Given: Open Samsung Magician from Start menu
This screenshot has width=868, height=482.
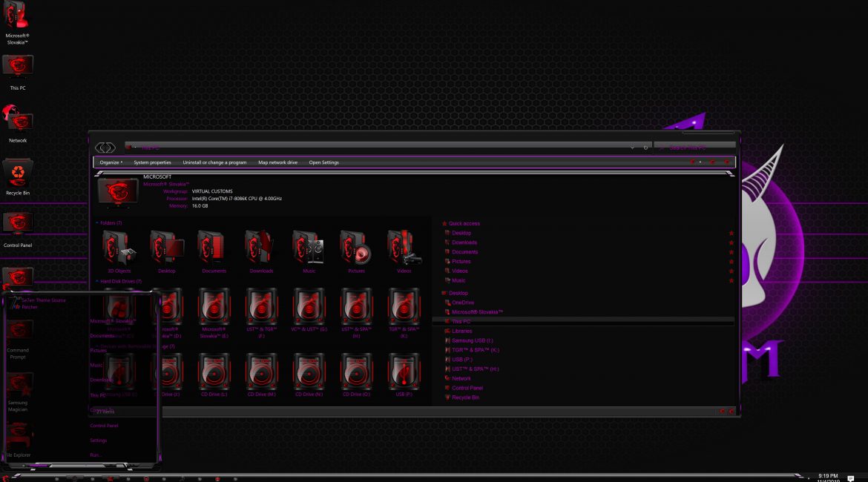Looking at the screenshot, I should [18, 392].
